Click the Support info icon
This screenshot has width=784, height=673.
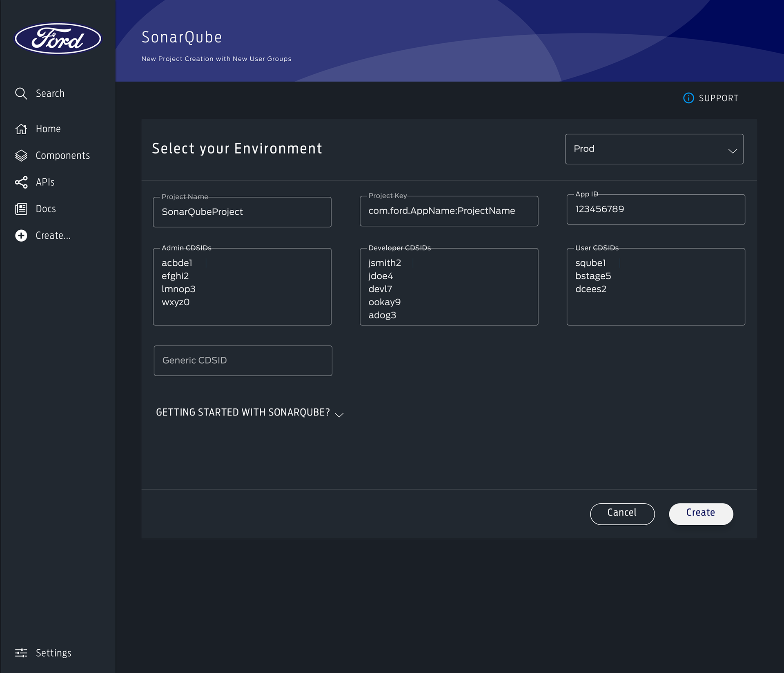click(688, 98)
